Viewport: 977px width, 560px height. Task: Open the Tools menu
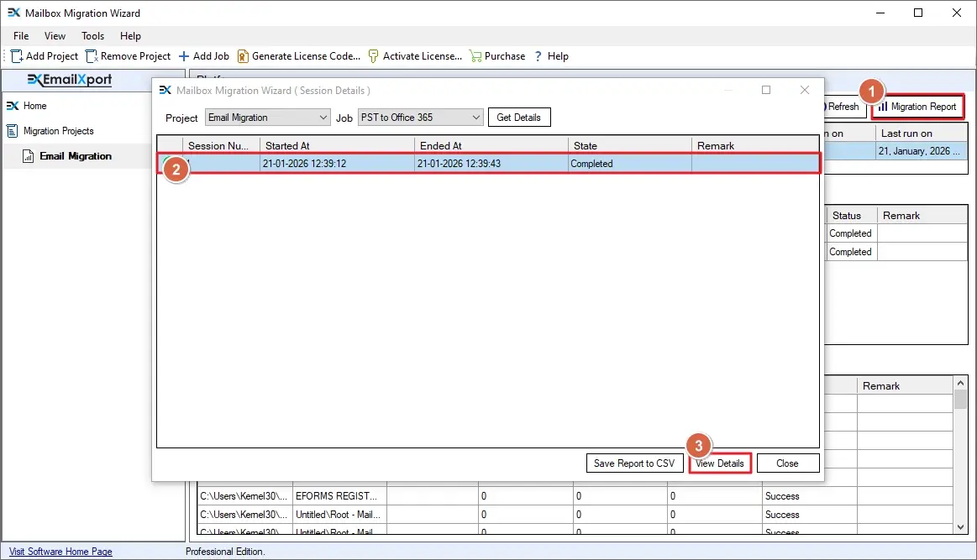pyautogui.click(x=92, y=36)
